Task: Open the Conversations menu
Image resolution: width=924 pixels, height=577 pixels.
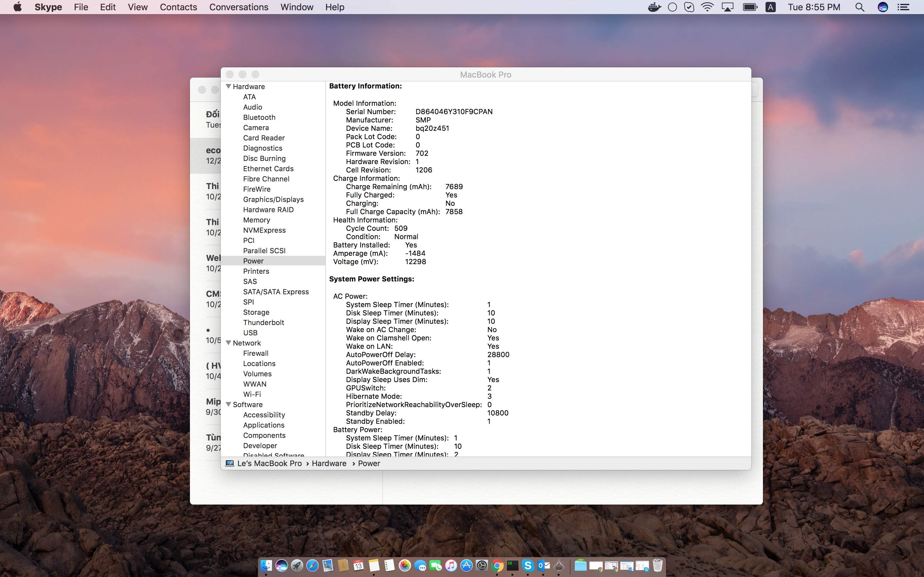Action: point(239,7)
